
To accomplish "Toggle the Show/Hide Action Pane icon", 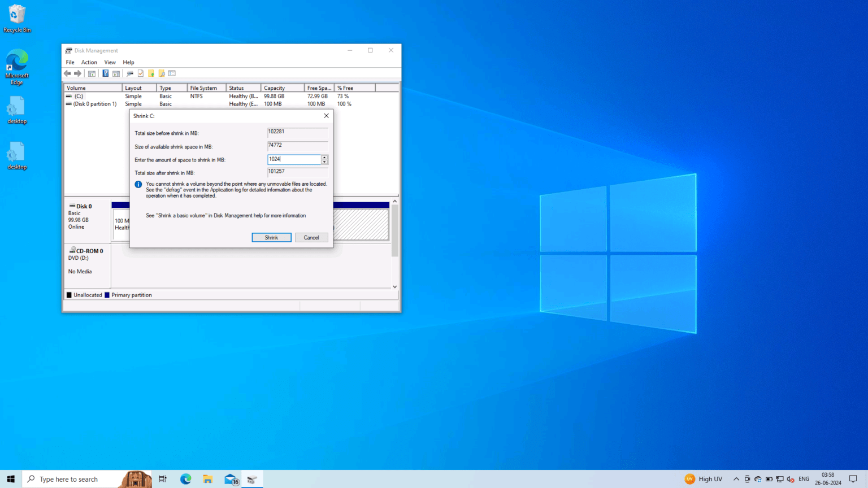I will (116, 73).
